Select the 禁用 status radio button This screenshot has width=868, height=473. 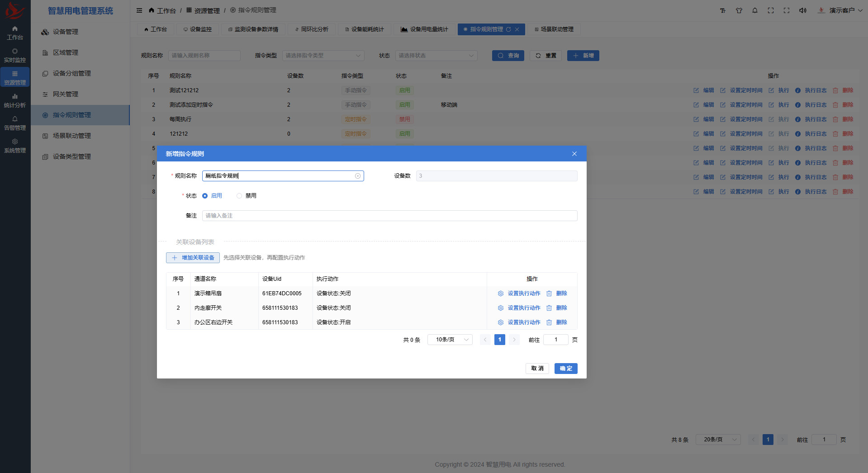coord(239,196)
